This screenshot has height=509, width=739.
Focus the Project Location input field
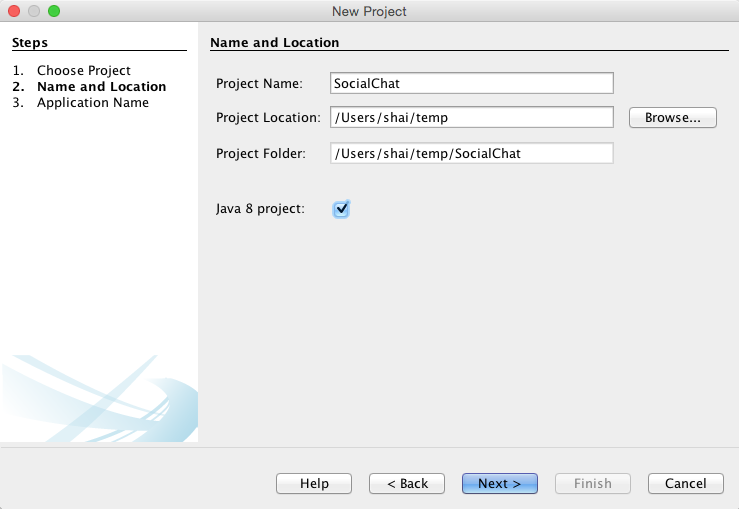click(471, 118)
